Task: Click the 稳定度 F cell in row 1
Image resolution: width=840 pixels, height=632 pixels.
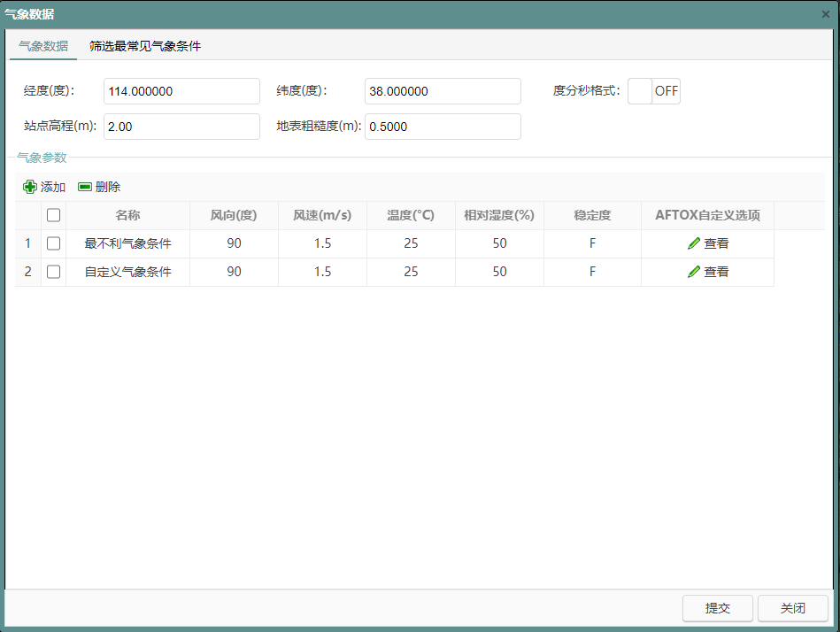Action: point(592,243)
